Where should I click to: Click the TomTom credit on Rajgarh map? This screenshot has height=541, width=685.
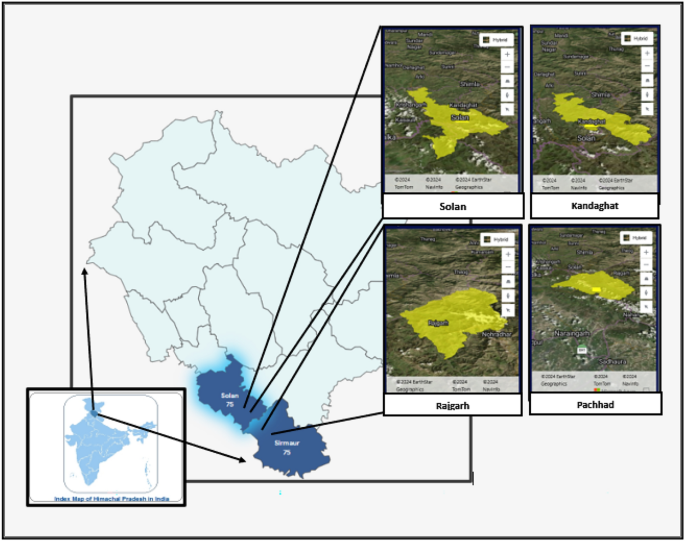[x=460, y=385]
